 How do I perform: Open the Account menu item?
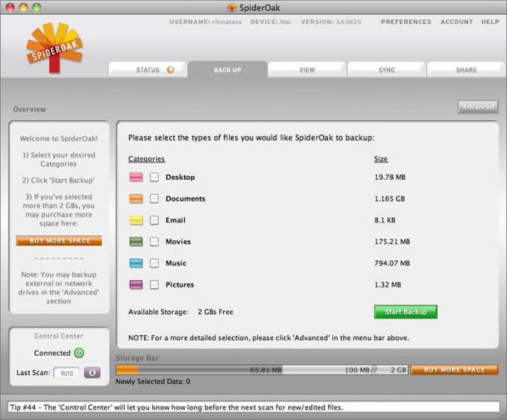click(456, 22)
